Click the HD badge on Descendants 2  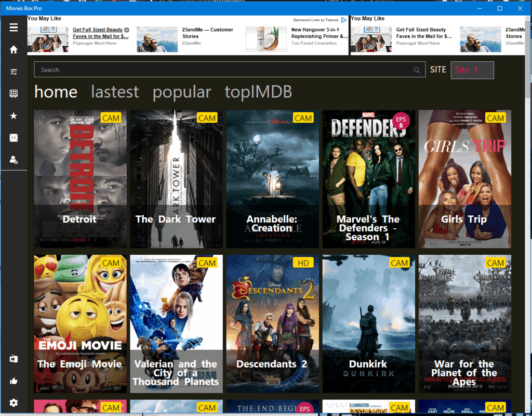(x=303, y=263)
